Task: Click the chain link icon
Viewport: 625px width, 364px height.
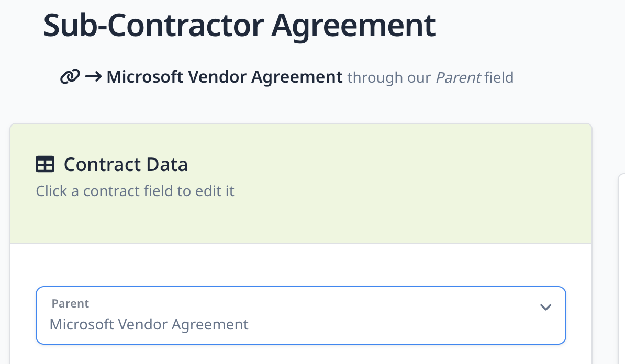Action: (70, 77)
